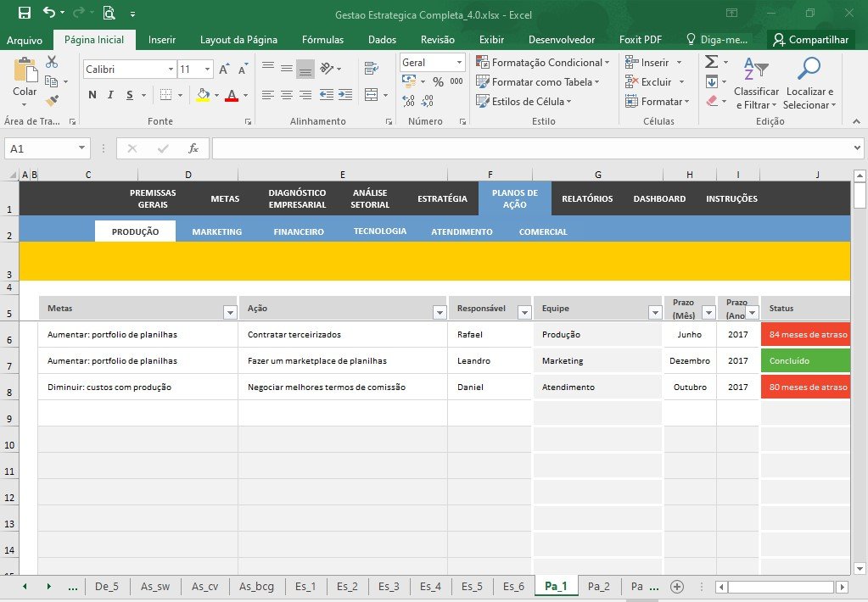Click in the formula bar field
The width and height of the screenshot is (868, 602).
tap(531, 148)
